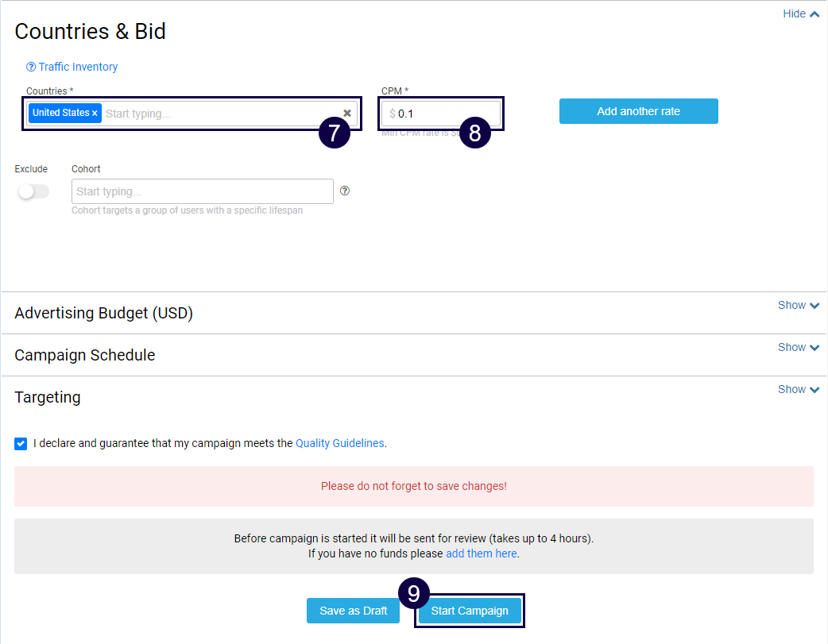This screenshot has width=828, height=644.
Task: Open the Traffic Inventory link
Action: [78, 67]
